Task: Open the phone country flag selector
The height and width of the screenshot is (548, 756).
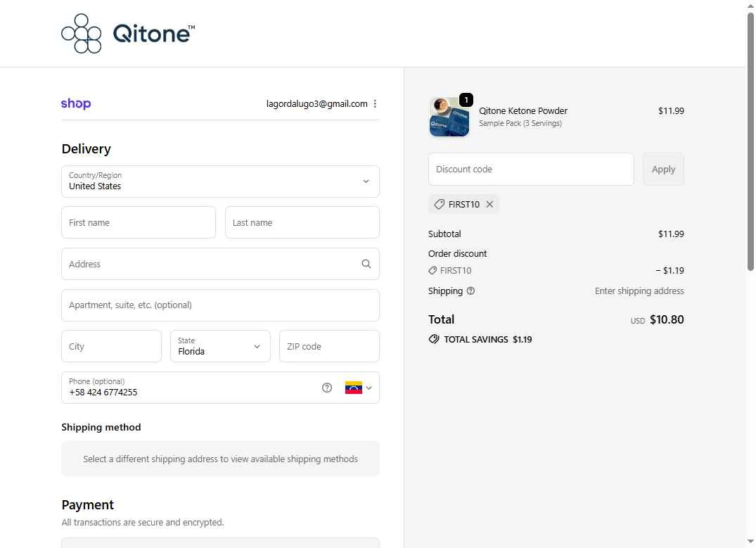Action: tap(358, 388)
